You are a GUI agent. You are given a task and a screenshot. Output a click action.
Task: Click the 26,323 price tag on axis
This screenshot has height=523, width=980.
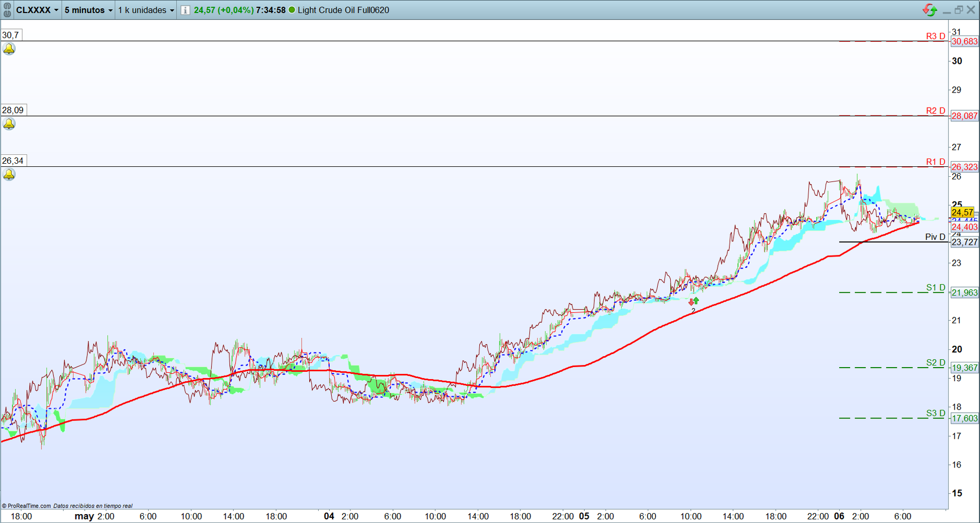tap(964, 167)
